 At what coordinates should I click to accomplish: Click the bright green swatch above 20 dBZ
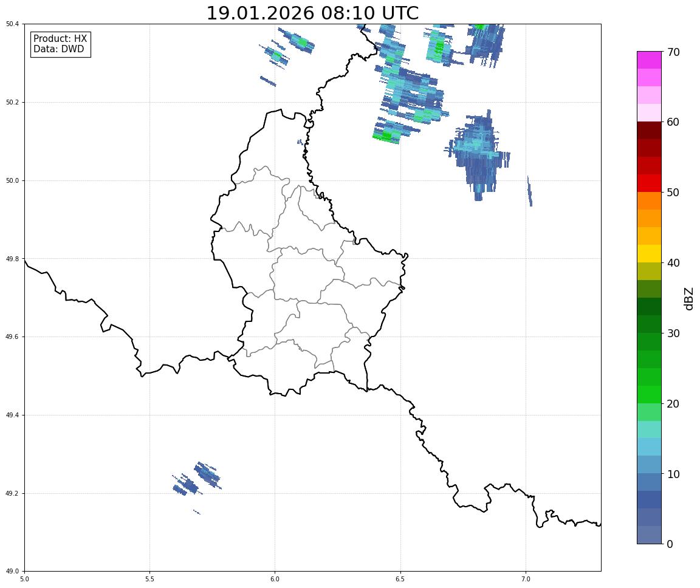tap(649, 394)
